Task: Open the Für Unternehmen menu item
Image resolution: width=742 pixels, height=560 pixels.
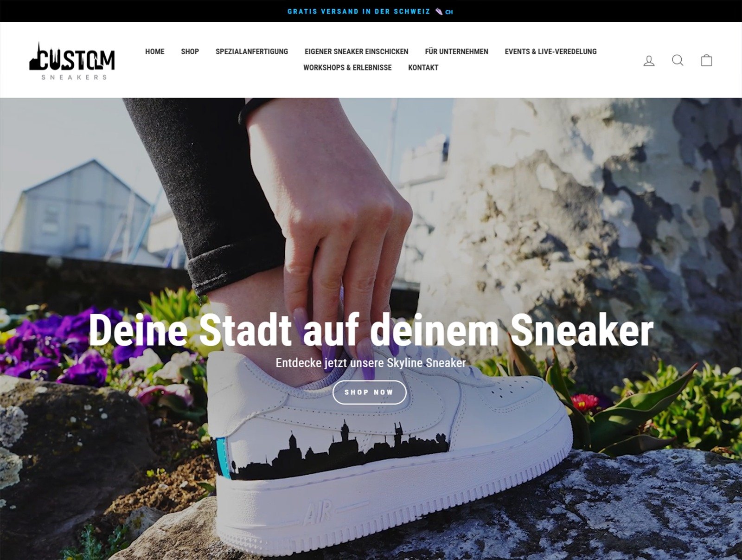Action: (x=457, y=51)
